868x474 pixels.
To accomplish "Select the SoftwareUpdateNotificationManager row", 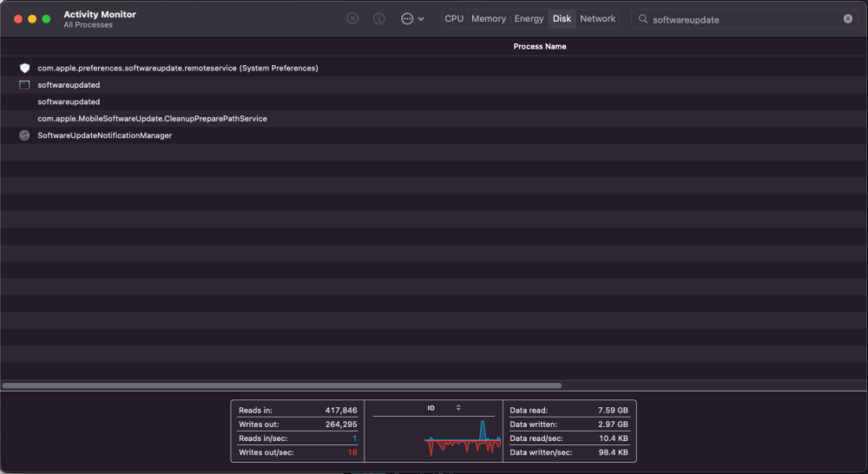I will [x=434, y=135].
